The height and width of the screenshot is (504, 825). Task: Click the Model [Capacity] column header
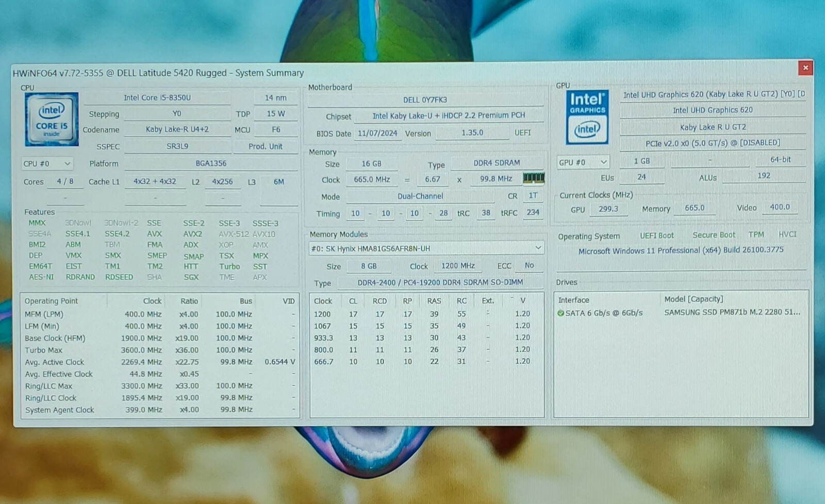[x=694, y=299]
